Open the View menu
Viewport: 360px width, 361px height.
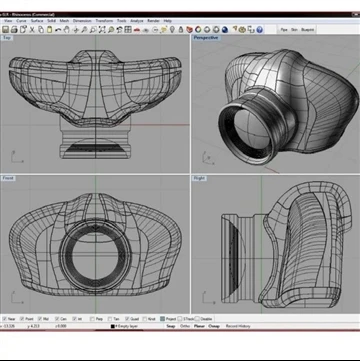(x=8, y=21)
